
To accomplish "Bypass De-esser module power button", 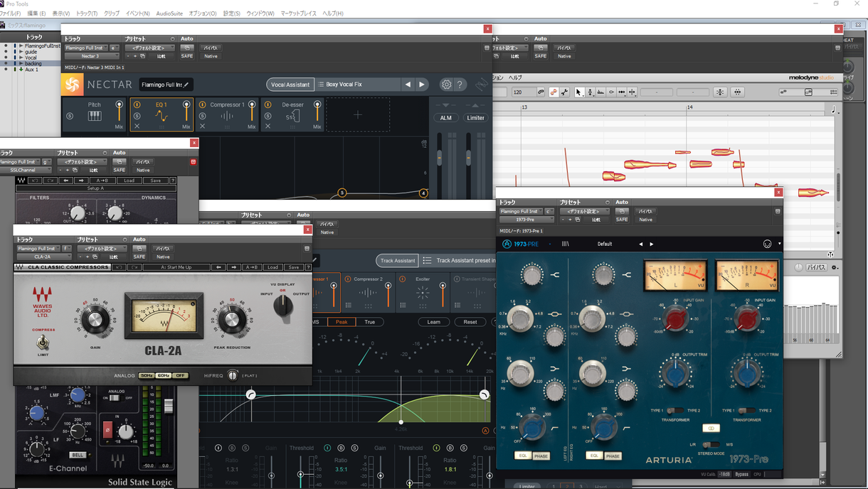I will pyautogui.click(x=268, y=104).
